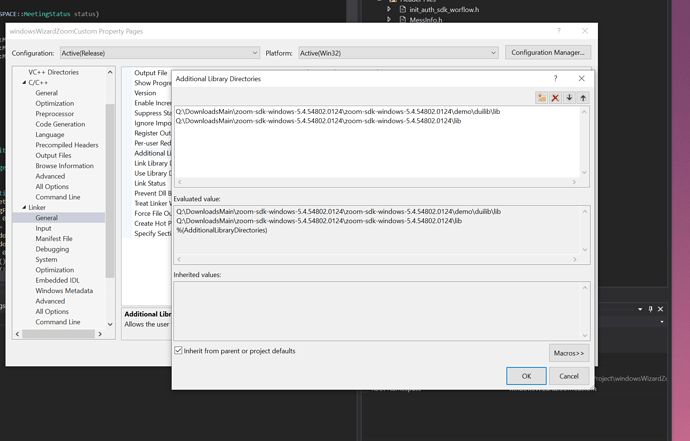Click %(AdditionalLibraryDirectories) in evaluated value

pos(222,230)
